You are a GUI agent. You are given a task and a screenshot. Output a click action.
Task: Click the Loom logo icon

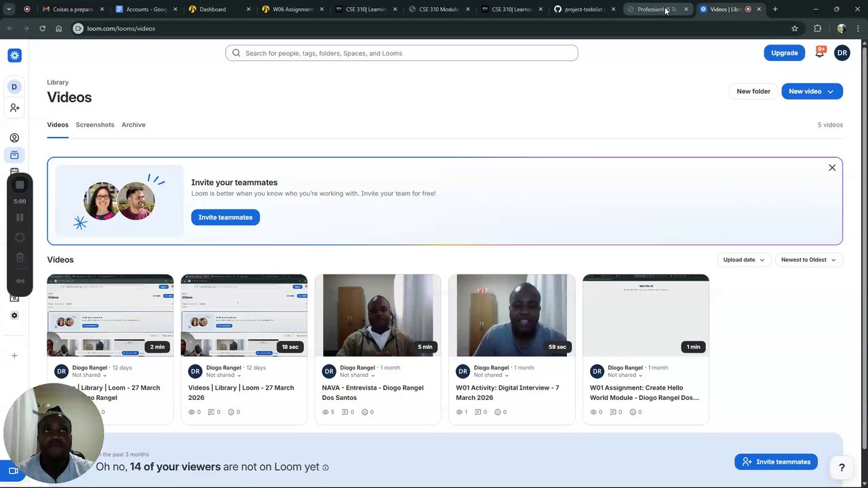coord(14,56)
